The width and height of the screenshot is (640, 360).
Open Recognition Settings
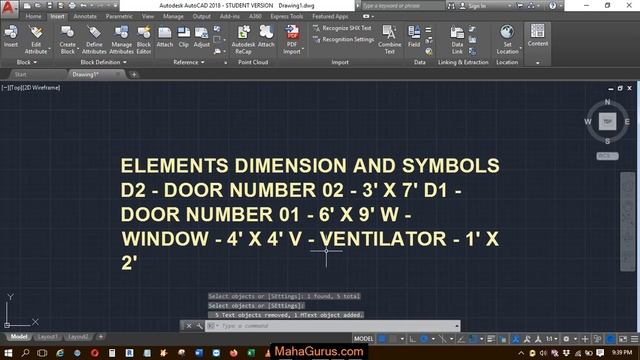click(x=343, y=40)
